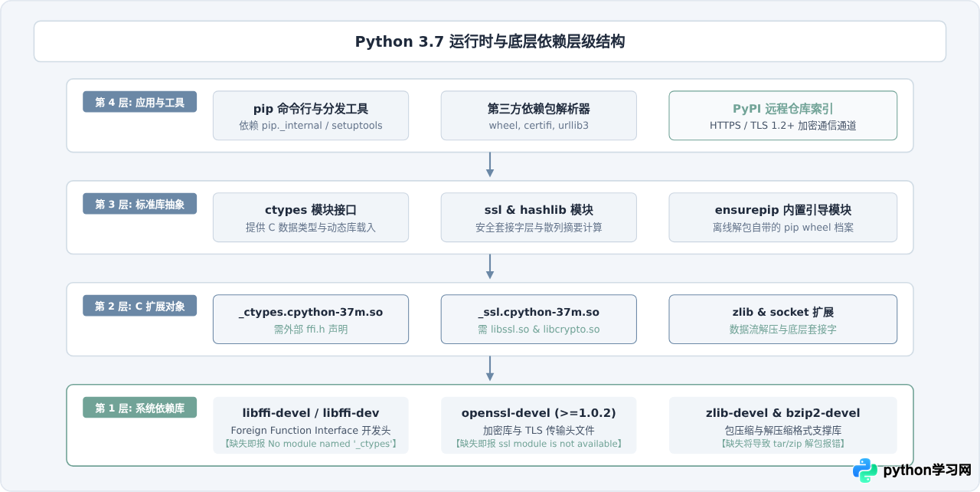Click the heading "ctypes 模块接口"
980x492 pixels.
(x=311, y=210)
